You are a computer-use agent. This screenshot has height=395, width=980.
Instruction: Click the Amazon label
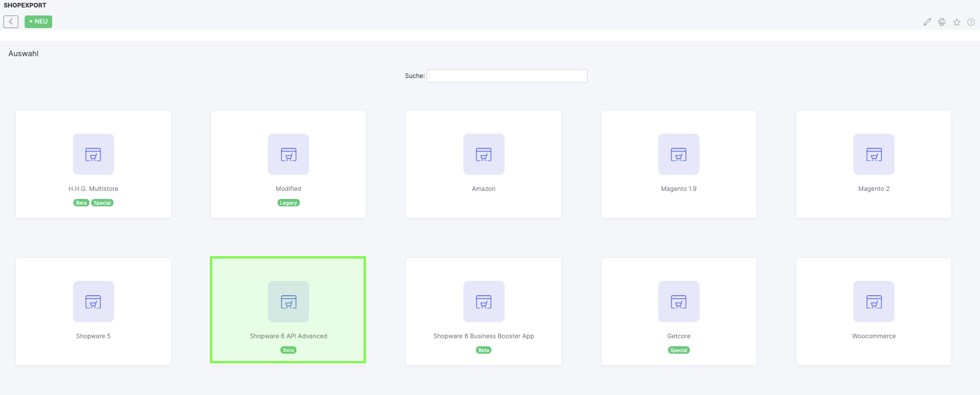[484, 189]
